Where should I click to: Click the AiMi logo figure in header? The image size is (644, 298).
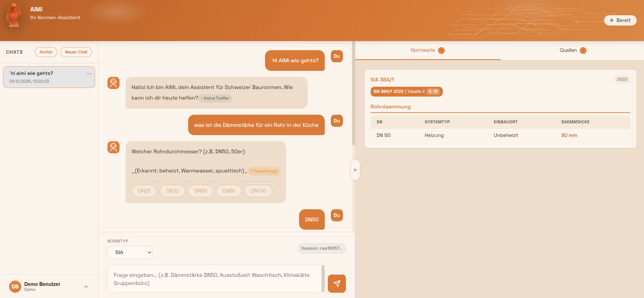(14, 16)
